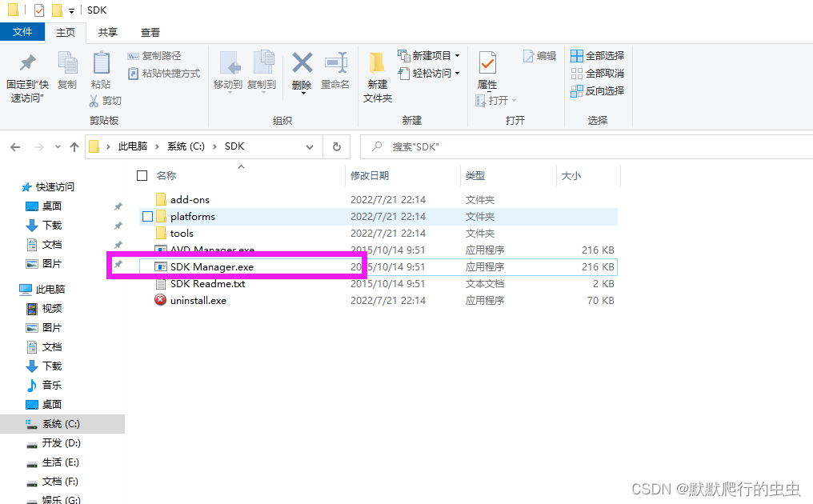Open the 文件 menu tab
813x504 pixels.
(22, 32)
